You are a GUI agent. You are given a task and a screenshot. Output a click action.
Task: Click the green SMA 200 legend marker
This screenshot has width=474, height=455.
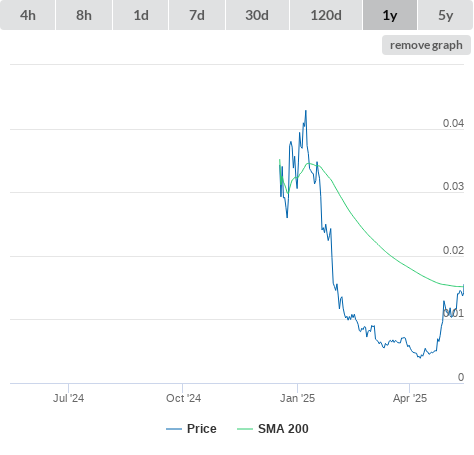[x=245, y=429]
